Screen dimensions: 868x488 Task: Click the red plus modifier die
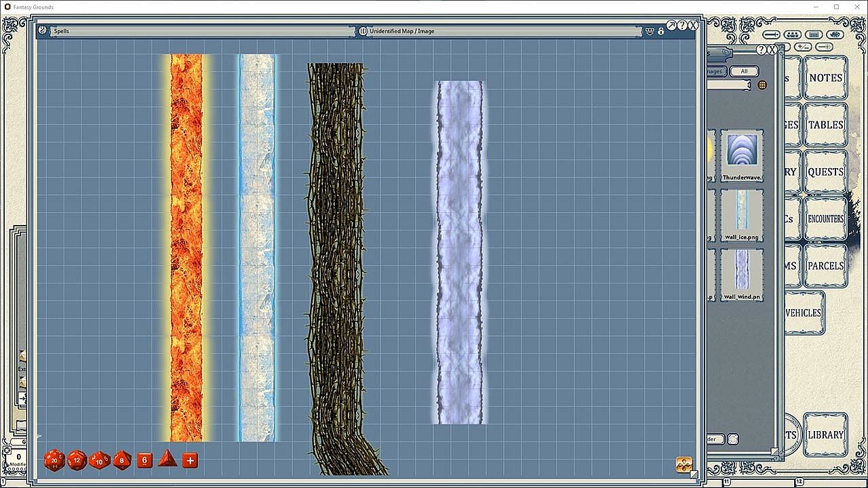coord(190,461)
